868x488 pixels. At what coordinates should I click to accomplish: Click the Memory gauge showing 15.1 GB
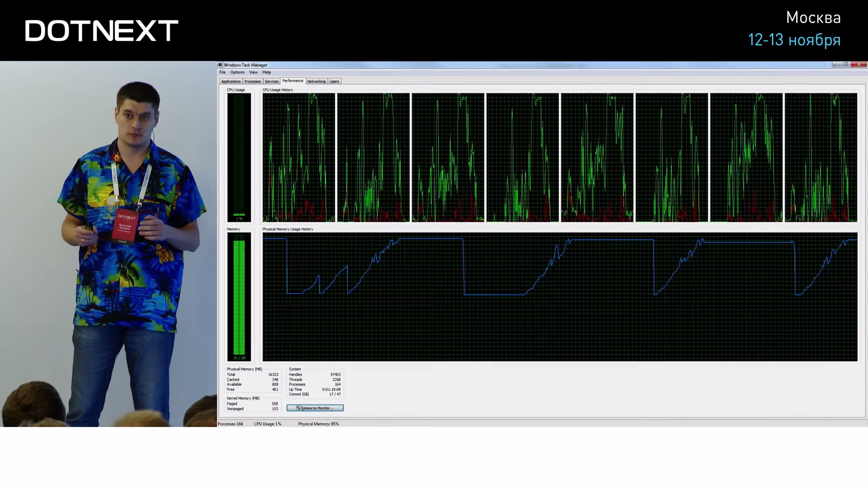coord(239,297)
